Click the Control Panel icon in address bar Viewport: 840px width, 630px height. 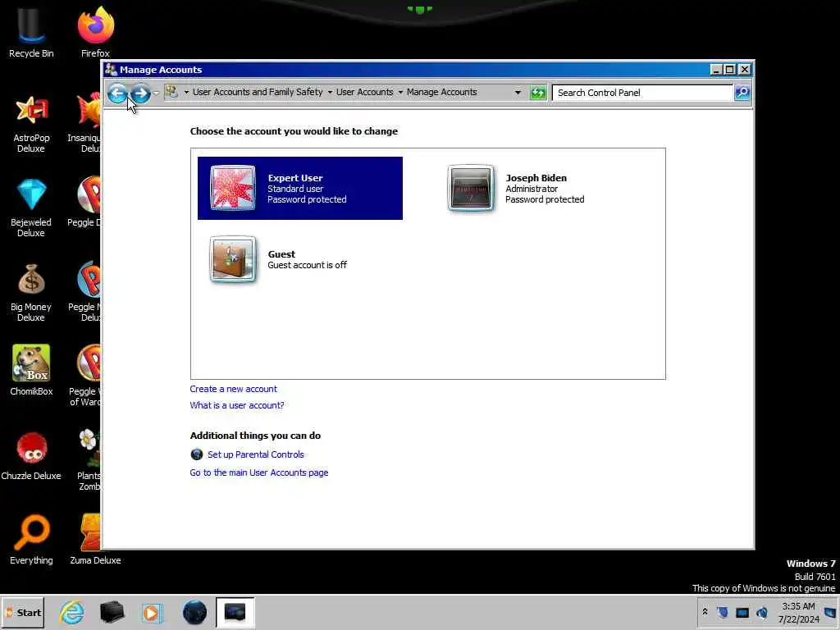(x=171, y=92)
